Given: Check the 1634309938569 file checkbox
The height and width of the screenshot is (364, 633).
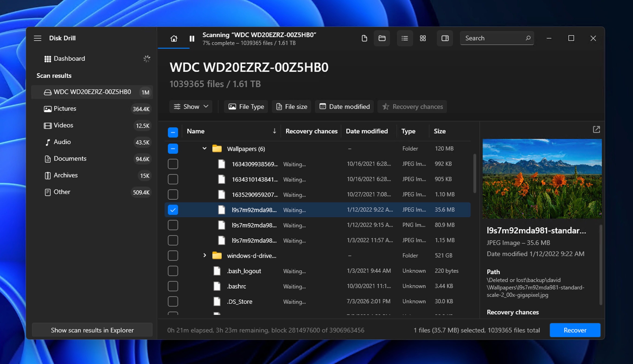Looking at the screenshot, I should click(173, 164).
